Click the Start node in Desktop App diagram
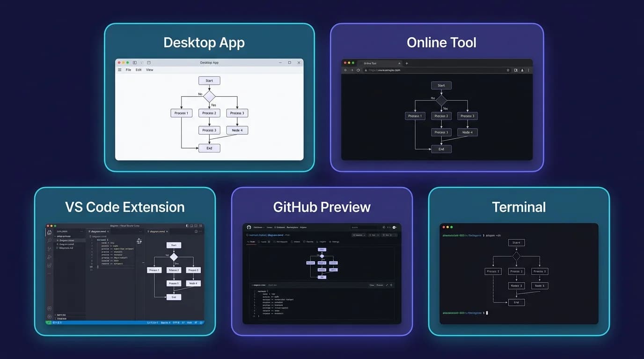Screen dimensions: 644x359 point(209,80)
